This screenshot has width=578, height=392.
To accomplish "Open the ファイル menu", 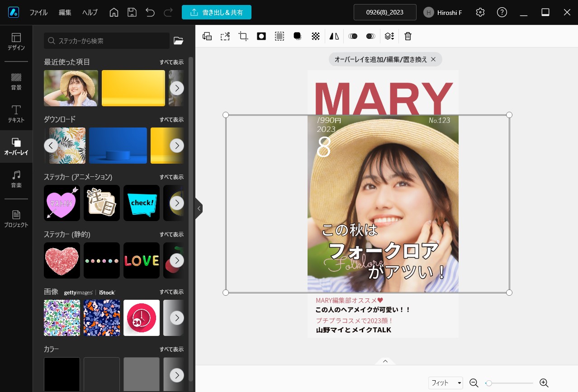I will pos(38,12).
